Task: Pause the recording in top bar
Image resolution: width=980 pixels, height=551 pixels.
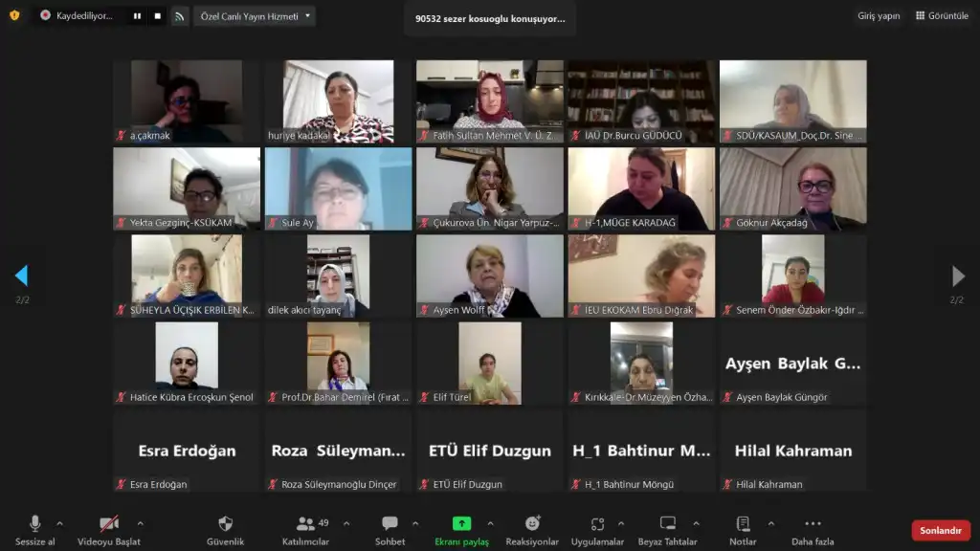Action: pyautogui.click(x=137, y=16)
